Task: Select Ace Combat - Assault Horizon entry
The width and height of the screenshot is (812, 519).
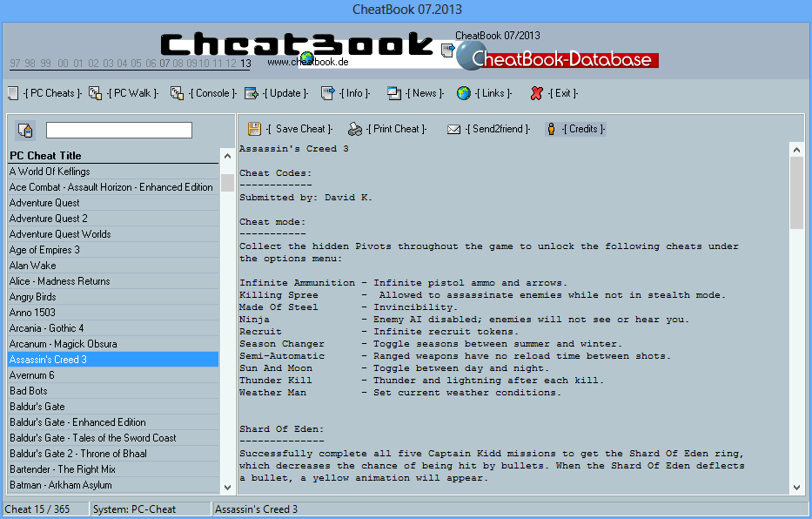Action: 113,187
